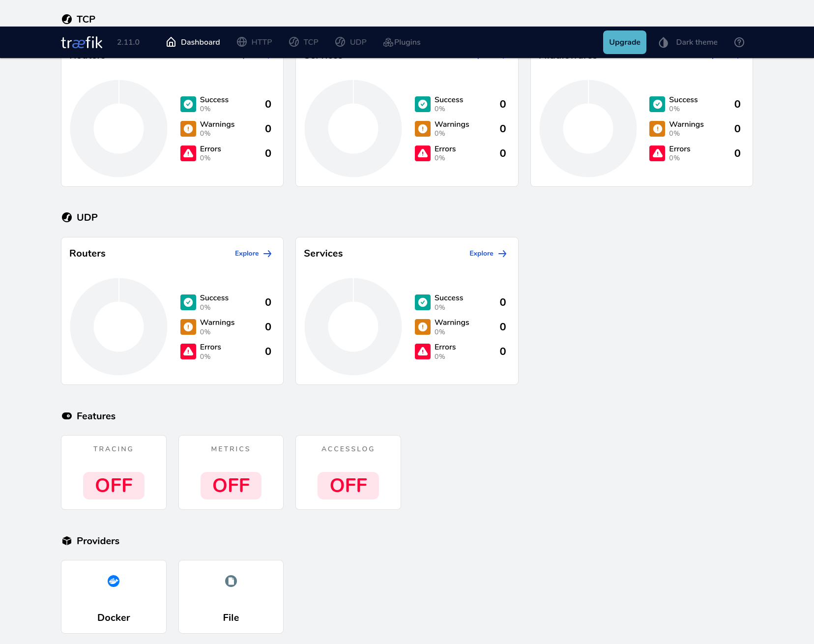Click the TCP section heading icon

coord(67,19)
